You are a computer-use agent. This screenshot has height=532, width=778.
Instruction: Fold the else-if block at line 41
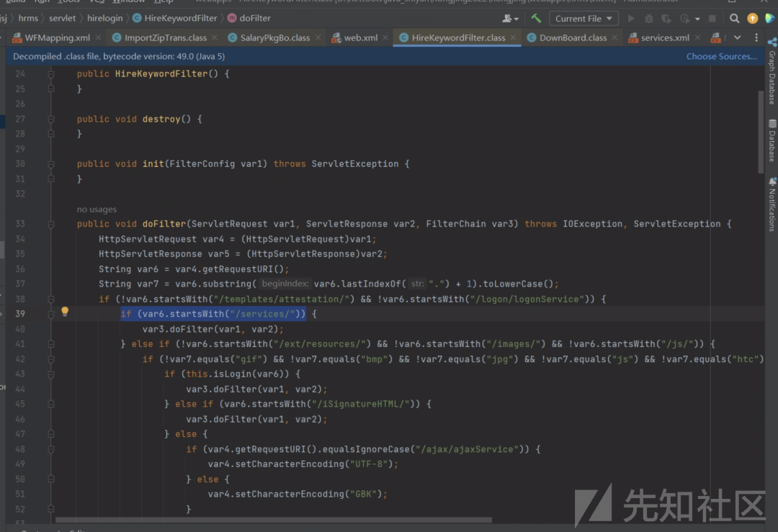[x=50, y=344]
